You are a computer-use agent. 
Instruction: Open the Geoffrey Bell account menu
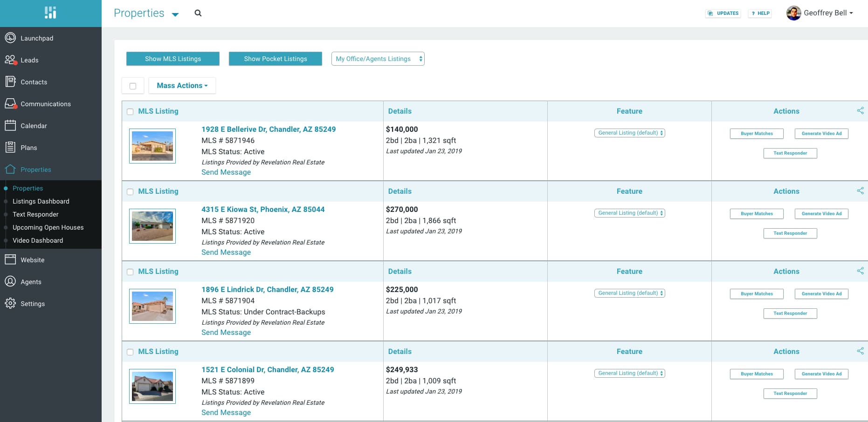coord(828,13)
